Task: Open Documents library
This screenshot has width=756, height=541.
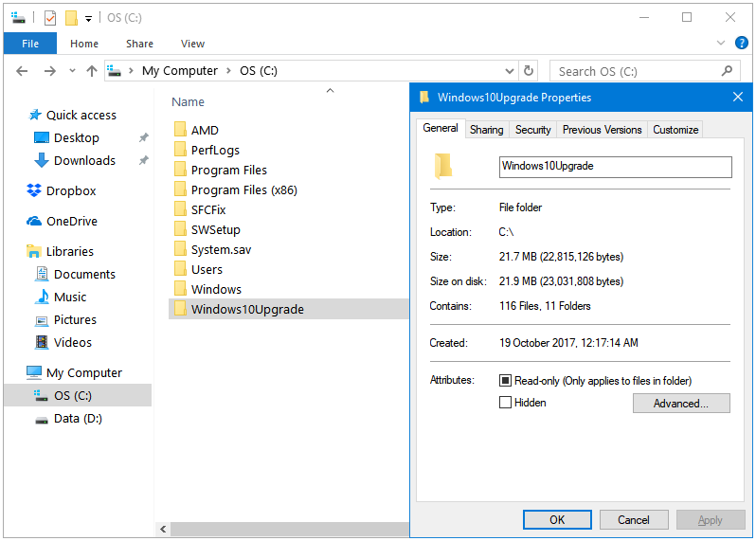Action: tap(84, 275)
